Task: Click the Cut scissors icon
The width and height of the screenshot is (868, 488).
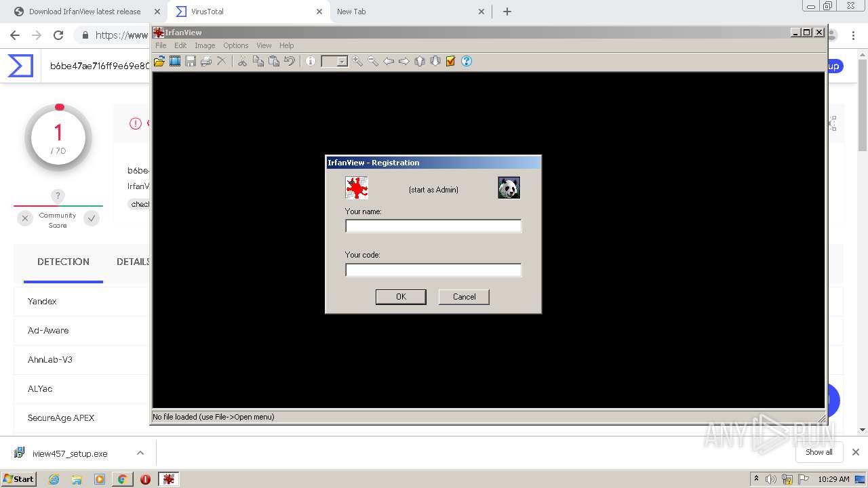Action: (x=242, y=61)
